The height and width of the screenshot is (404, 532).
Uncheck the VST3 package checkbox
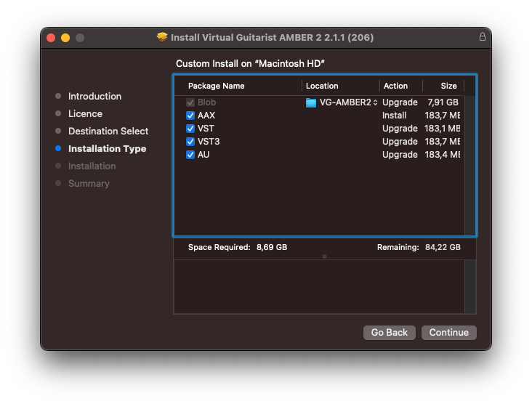pos(190,142)
